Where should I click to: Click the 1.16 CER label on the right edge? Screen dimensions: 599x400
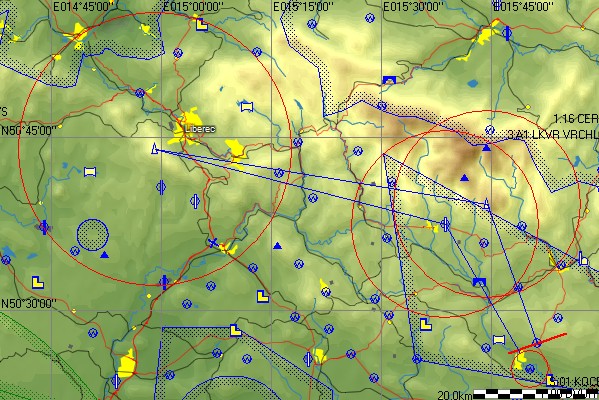click(x=576, y=119)
